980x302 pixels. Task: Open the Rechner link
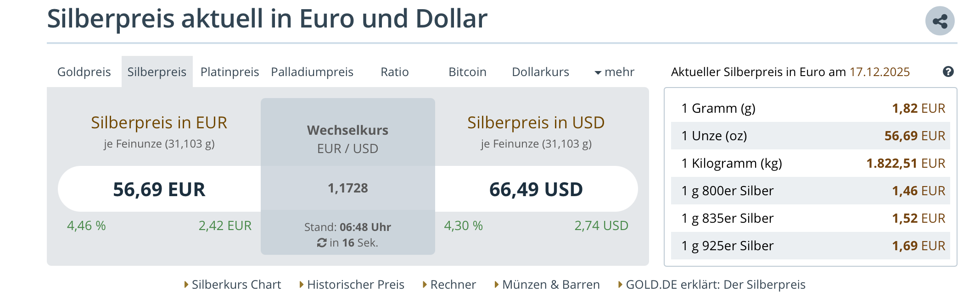(x=453, y=285)
